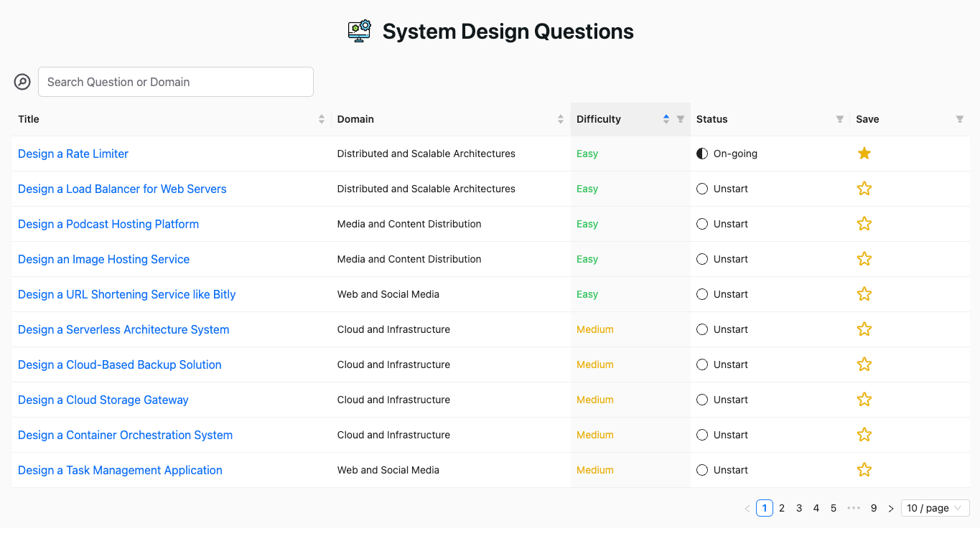This screenshot has width=980, height=541.
Task: Open Design a Container Orchestration System link
Action: (125, 435)
